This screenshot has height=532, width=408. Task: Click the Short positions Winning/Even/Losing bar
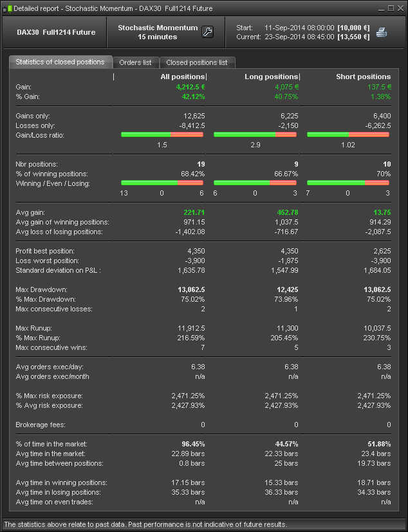(348, 183)
